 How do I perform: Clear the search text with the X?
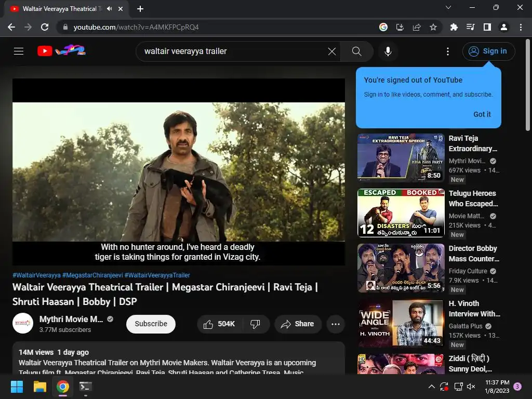[x=332, y=51]
